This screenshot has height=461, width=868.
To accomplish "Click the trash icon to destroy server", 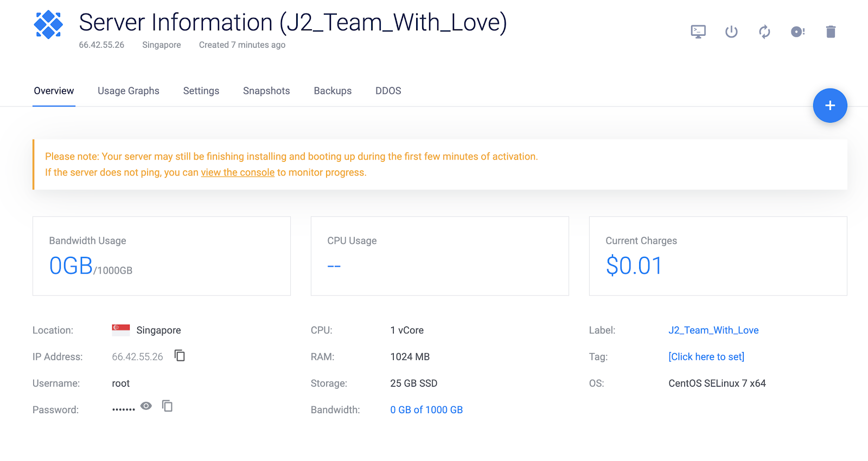I will (831, 31).
